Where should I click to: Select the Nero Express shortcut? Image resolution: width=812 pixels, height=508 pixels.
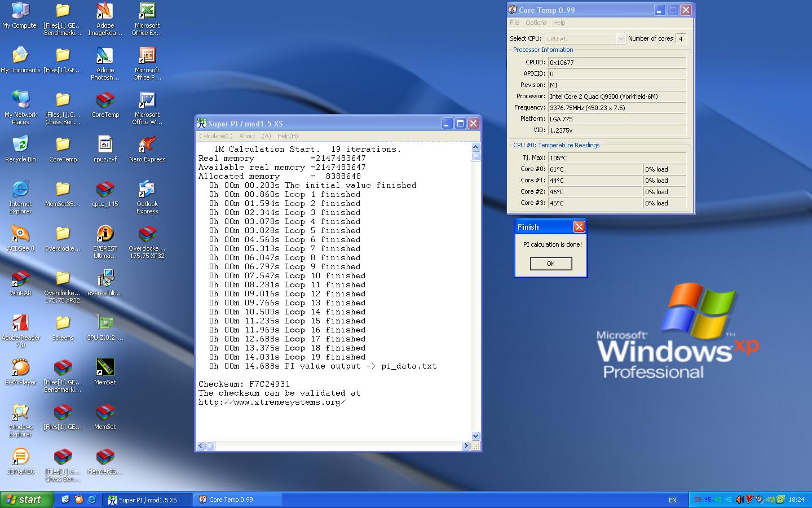[147, 150]
